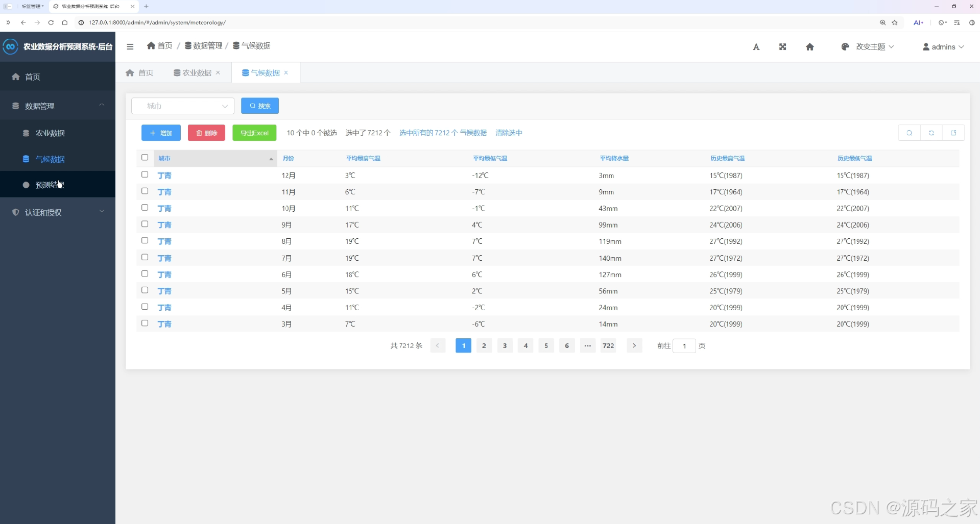This screenshot has width=980, height=524.
Task: Check the box for the 7月 row
Action: point(145,257)
